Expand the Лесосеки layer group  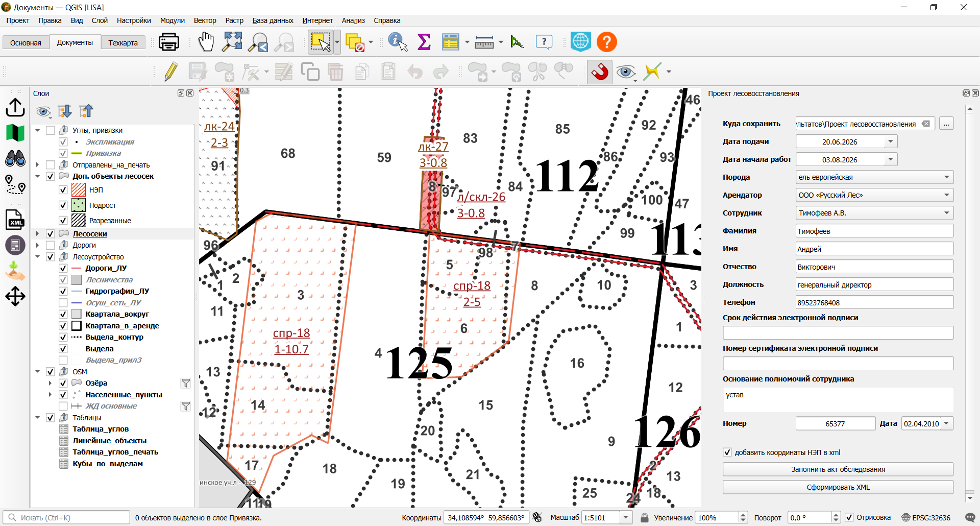tap(37, 234)
